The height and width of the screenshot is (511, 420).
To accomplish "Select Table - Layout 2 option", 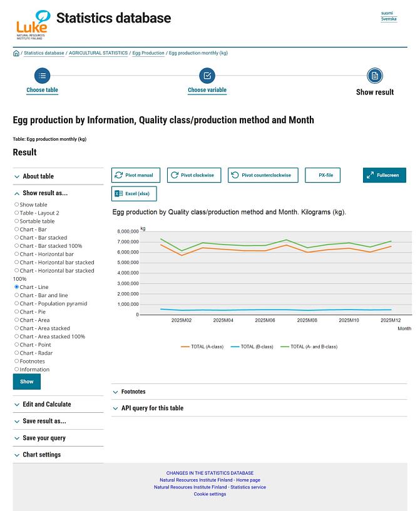I will coord(16,213).
